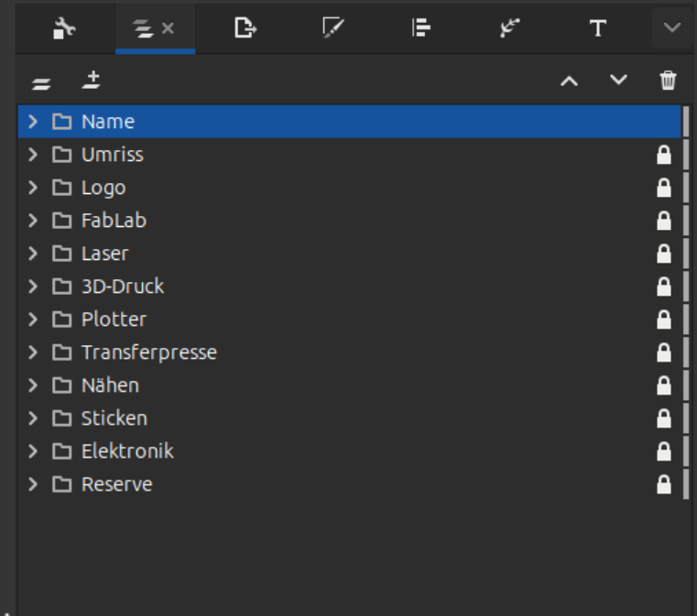
Task: Open the Fill and Stroke tab
Action: tap(332, 28)
